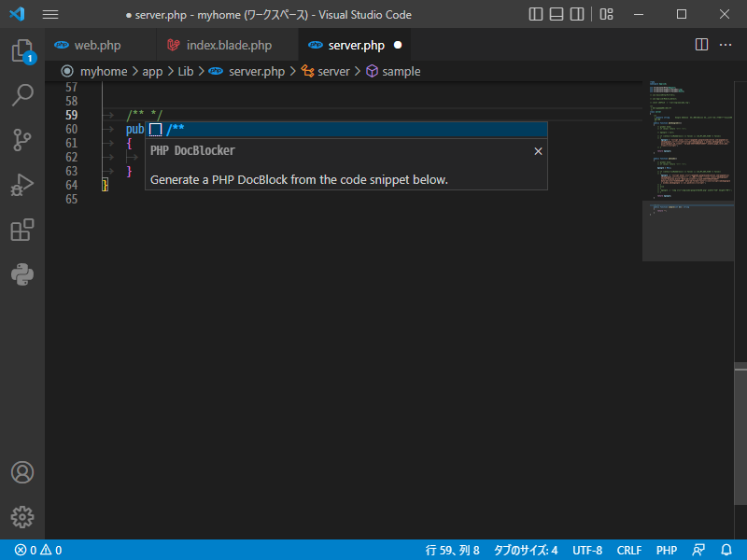Open the Accounts icon above the gear
The height and width of the screenshot is (560, 747).
(22, 472)
